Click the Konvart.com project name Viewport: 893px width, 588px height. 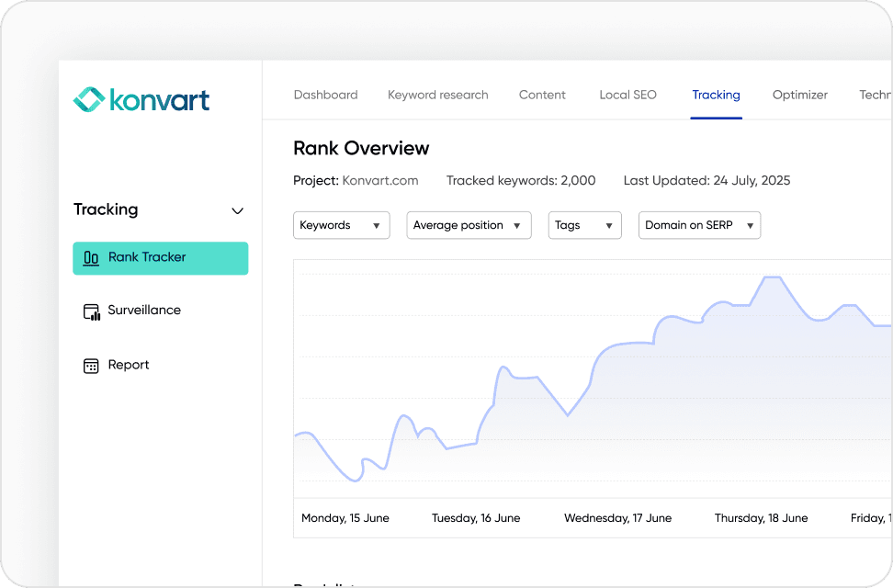click(379, 180)
